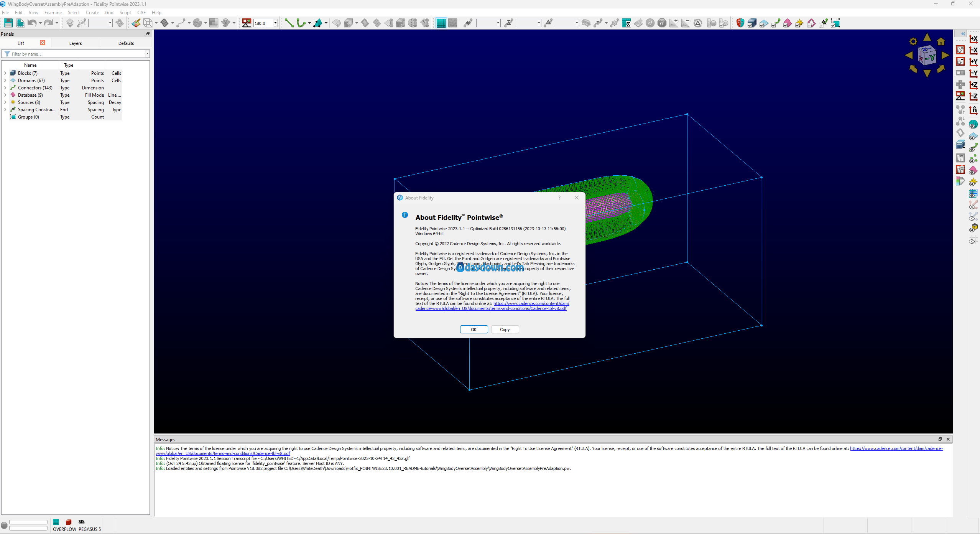The height and width of the screenshot is (534, 980).
Task: Click OVERFLOW PEGASUS 5 in status bar
Action: (77, 529)
